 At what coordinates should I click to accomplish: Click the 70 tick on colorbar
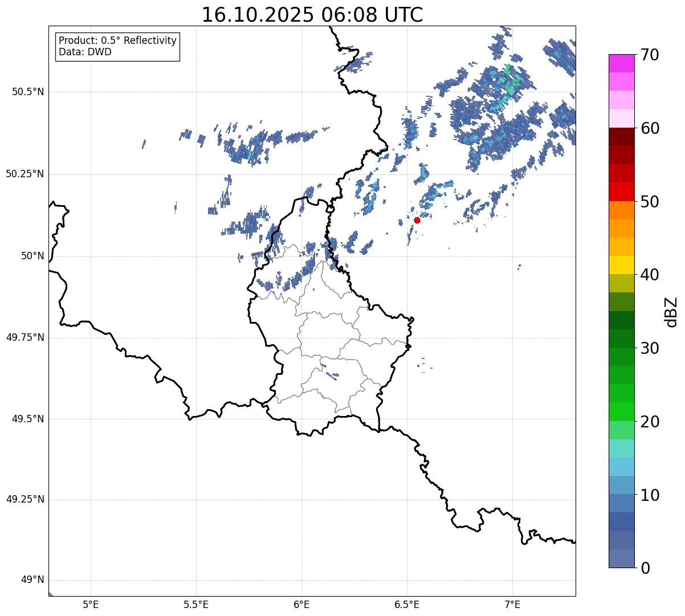click(x=649, y=55)
